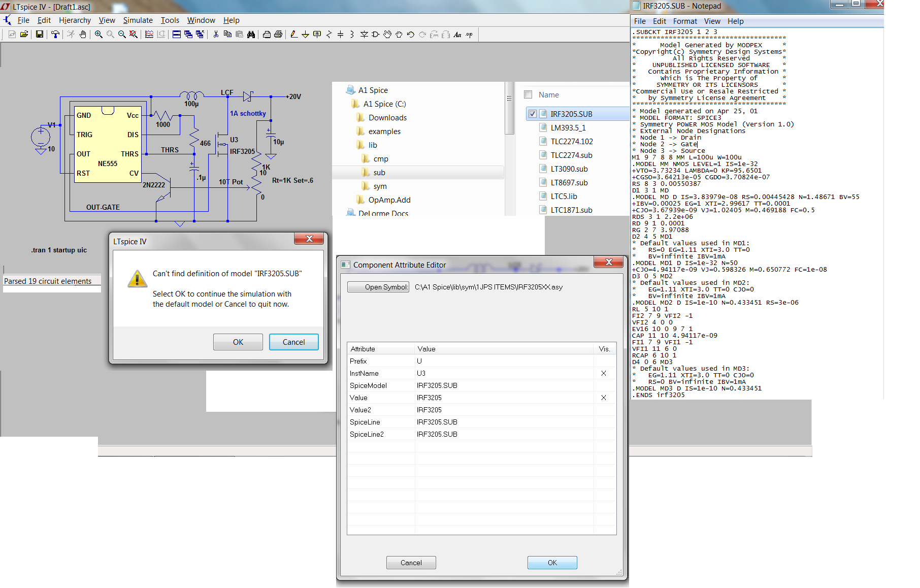Click the Open Symbol button

tap(378, 287)
